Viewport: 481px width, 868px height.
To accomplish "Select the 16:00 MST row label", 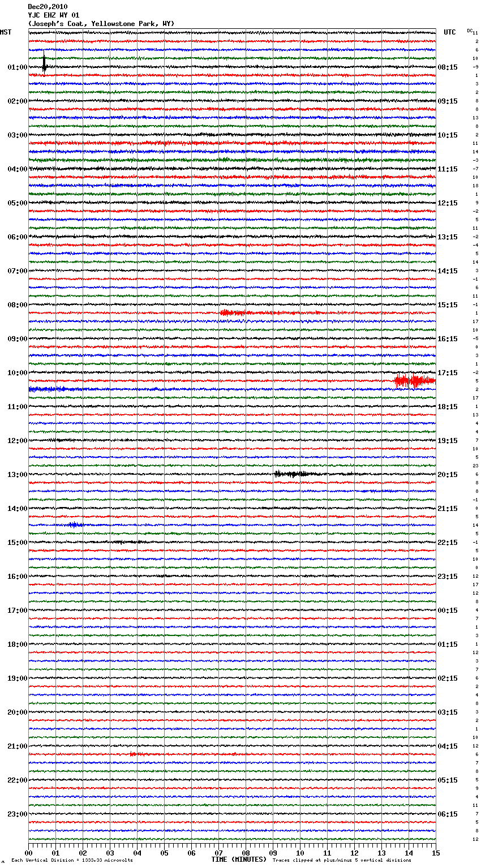I will click(x=17, y=577).
